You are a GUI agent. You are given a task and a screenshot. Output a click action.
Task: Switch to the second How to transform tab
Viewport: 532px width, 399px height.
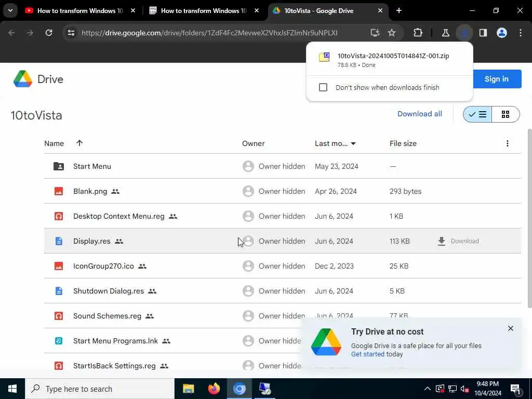click(x=204, y=10)
